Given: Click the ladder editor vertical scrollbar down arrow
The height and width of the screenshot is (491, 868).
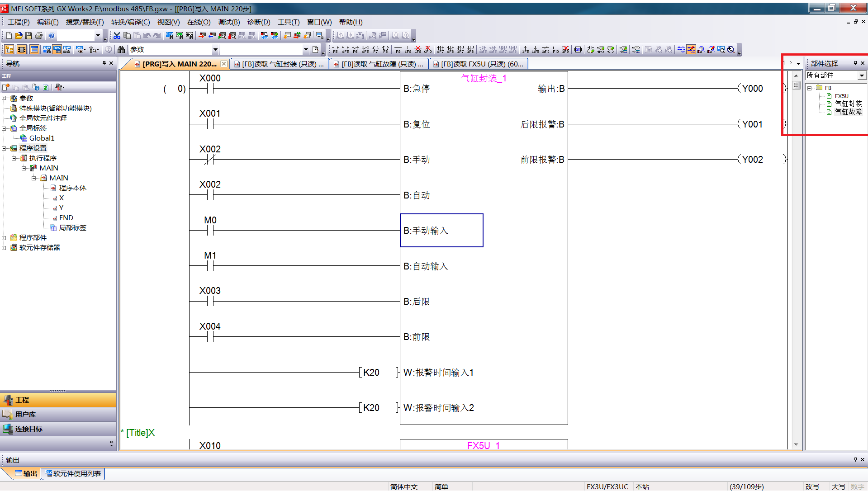Looking at the screenshot, I should pyautogui.click(x=796, y=445).
